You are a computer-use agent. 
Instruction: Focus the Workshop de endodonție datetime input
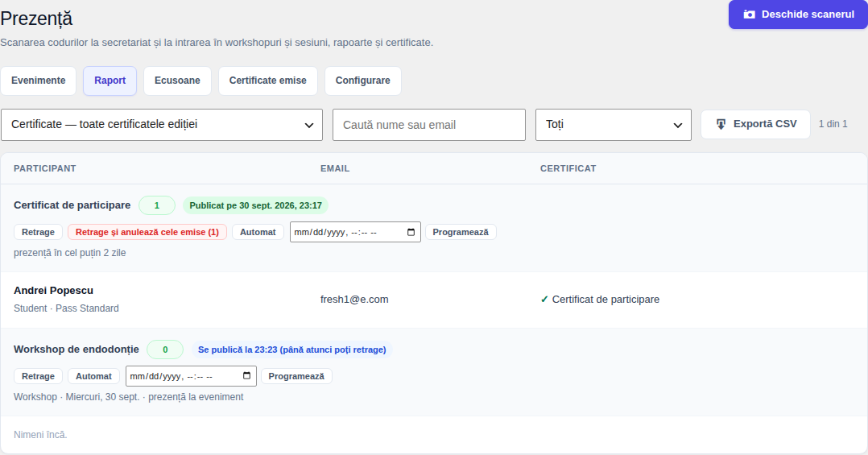(x=191, y=376)
